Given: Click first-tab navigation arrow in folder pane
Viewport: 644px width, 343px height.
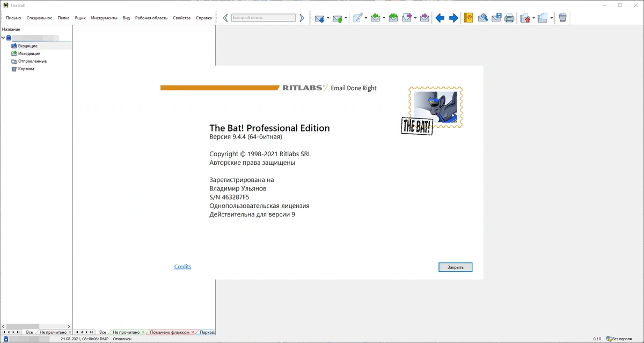Looking at the screenshot, I should [4, 332].
